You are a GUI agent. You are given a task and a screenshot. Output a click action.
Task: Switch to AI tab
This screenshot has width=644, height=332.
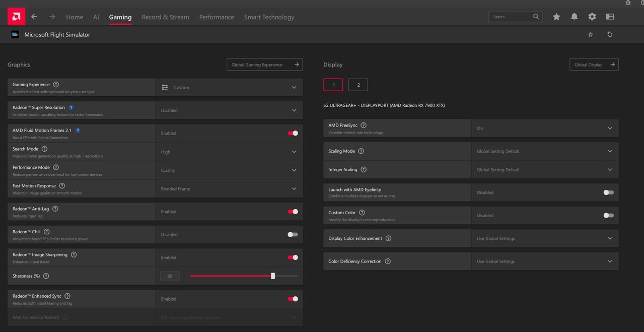[96, 17]
